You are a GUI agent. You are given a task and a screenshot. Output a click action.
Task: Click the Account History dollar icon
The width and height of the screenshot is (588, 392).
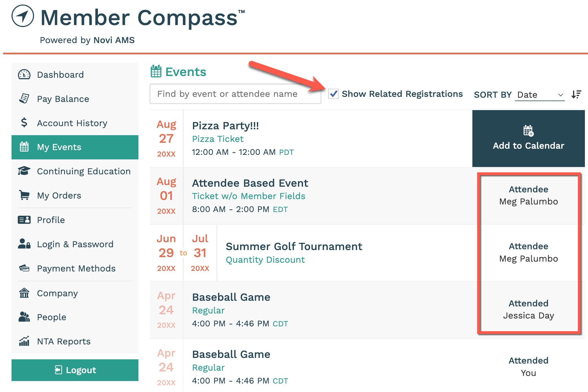24,122
